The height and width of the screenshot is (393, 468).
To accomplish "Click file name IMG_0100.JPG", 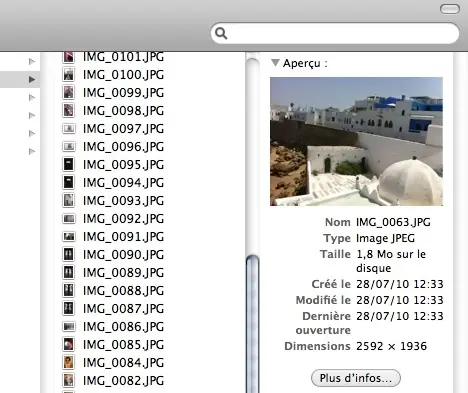I will tap(123, 75).
